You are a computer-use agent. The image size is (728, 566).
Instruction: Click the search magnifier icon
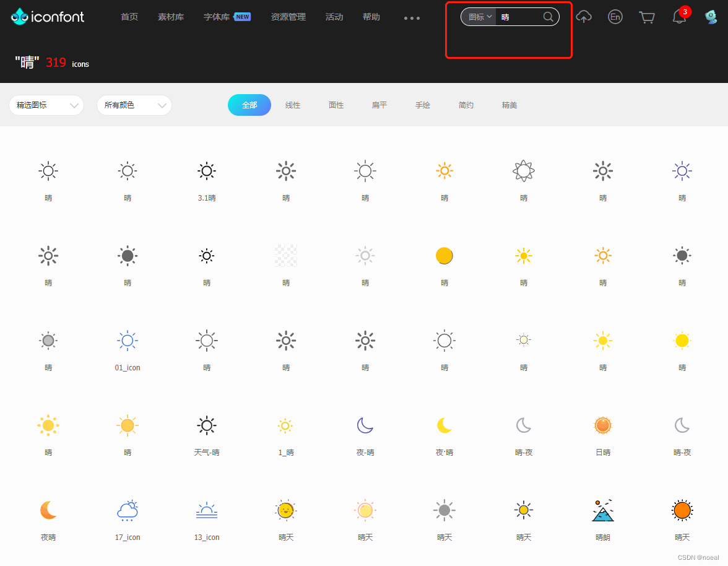pyautogui.click(x=548, y=17)
